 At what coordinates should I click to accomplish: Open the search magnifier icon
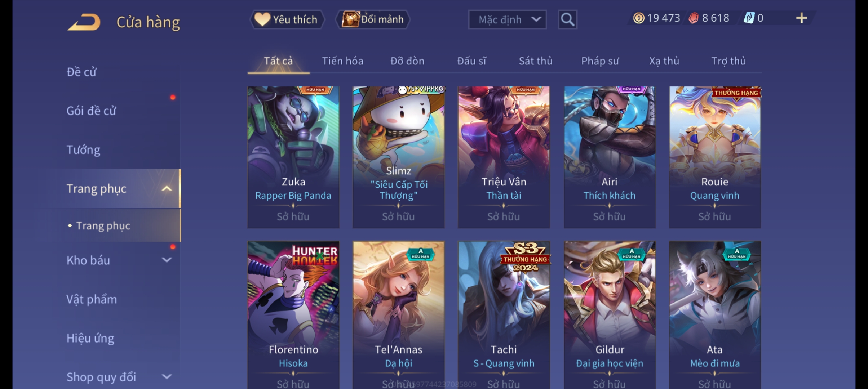pos(567,19)
